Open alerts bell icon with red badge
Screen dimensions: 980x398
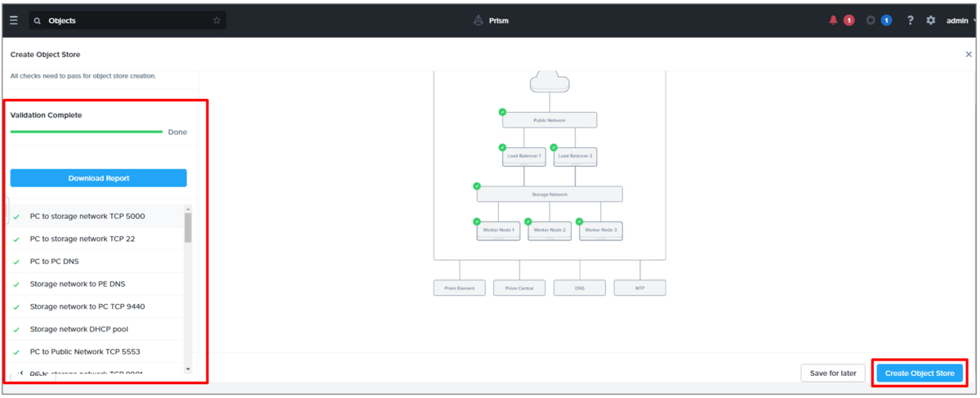pos(833,20)
